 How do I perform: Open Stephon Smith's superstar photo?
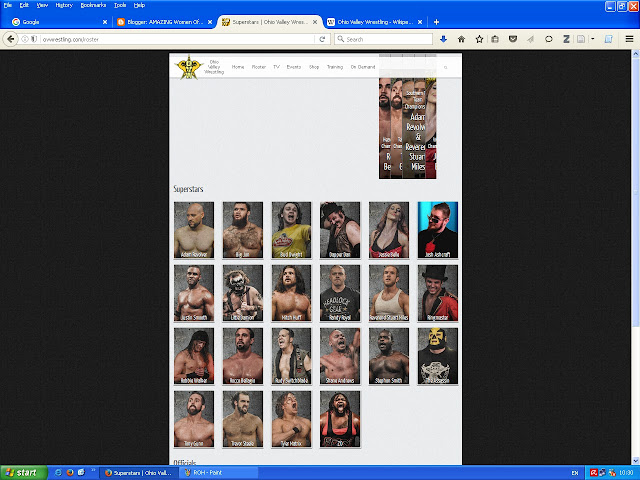[x=389, y=356]
